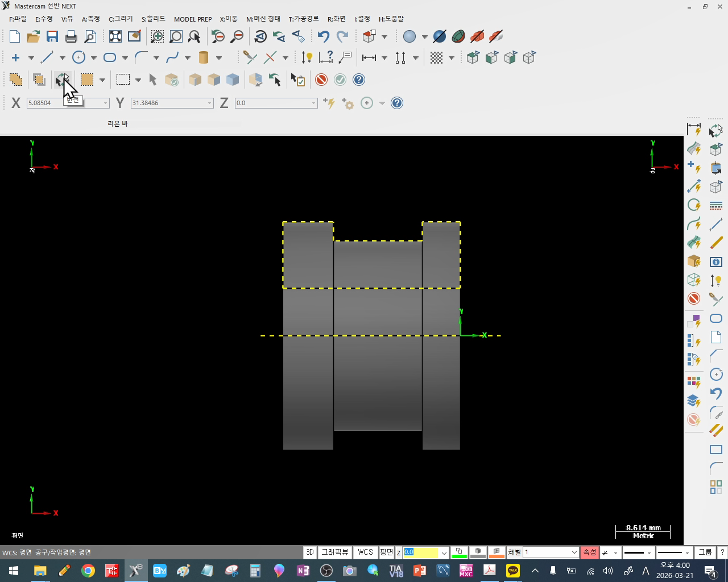Image resolution: width=728 pixels, height=582 pixels.
Task: Click the 레벨 button in status bar
Action: (x=515, y=552)
